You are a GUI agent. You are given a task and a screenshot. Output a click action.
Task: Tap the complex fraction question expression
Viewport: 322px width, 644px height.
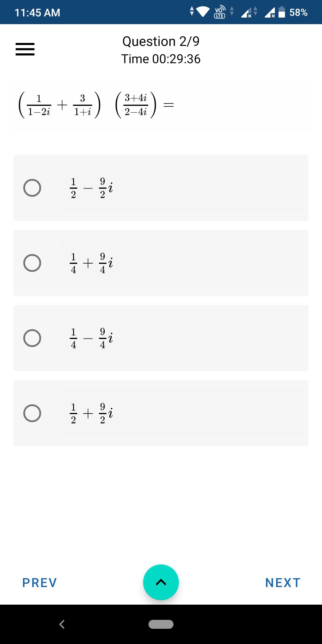pos(97,105)
